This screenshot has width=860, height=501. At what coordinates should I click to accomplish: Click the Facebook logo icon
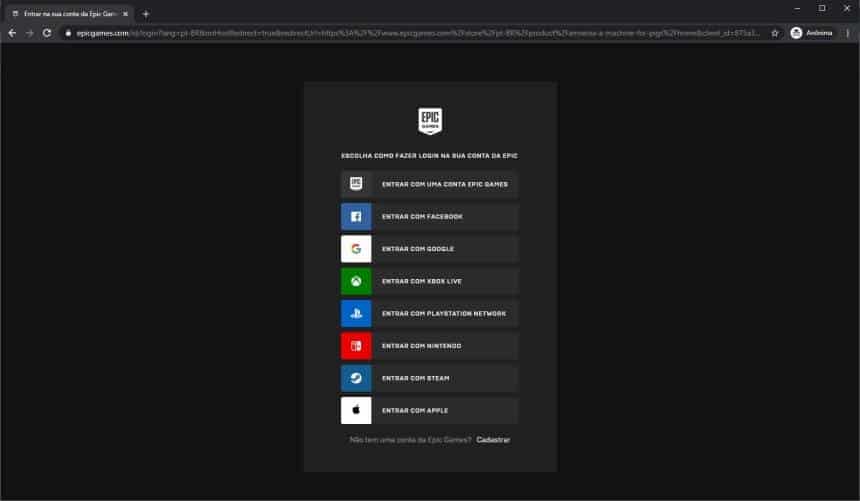pyautogui.click(x=356, y=216)
